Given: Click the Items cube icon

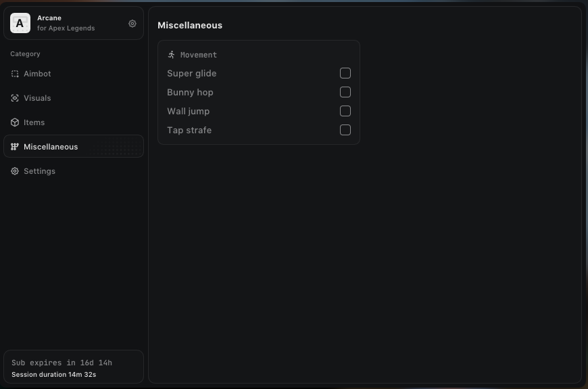Looking at the screenshot, I should (x=15, y=122).
